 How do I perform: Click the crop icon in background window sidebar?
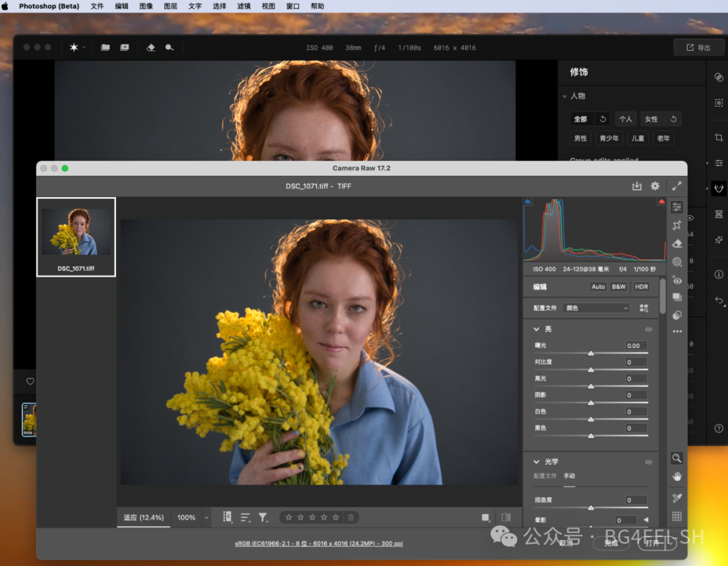(x=719, y=138)
